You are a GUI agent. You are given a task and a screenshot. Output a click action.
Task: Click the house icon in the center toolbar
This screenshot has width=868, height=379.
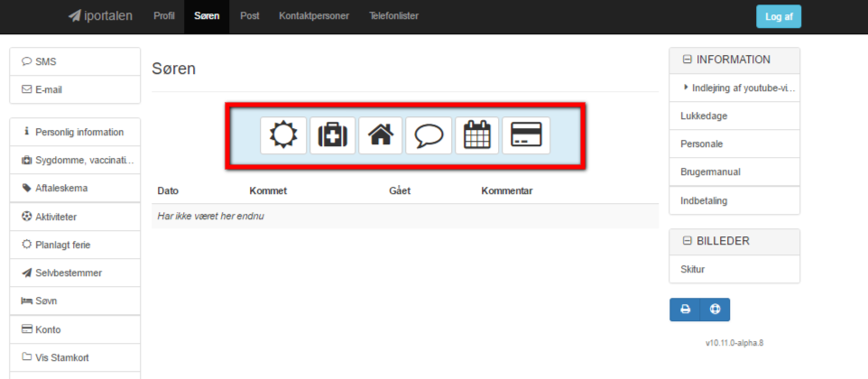(380, 135)
